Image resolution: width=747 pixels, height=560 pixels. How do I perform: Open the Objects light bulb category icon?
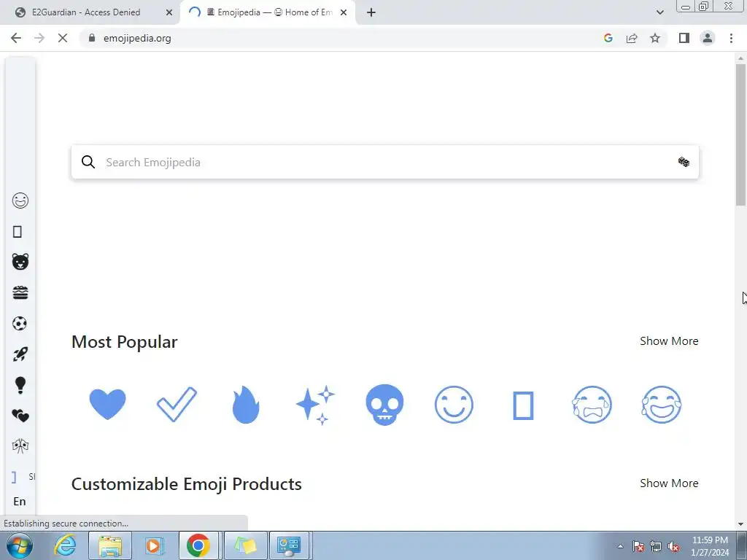pos(20,385)
